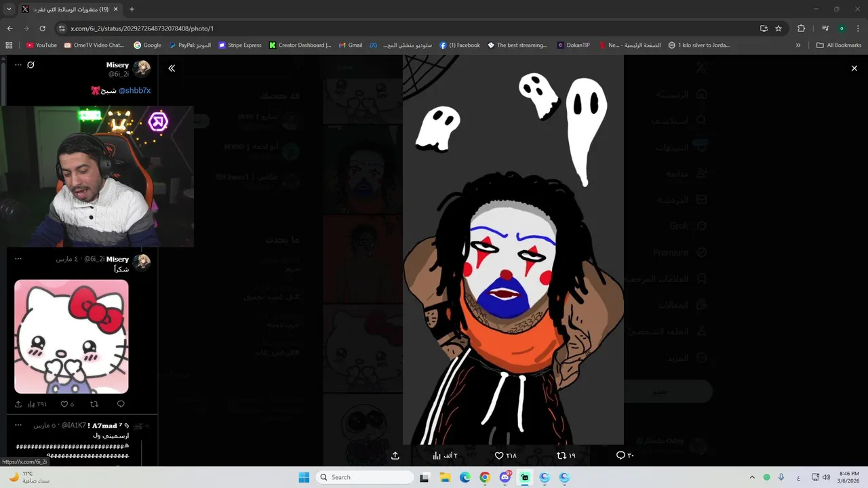Open the tab search dropdown arrow
Image resolution: width=868 pixels, height=488 pixels.
9,9
